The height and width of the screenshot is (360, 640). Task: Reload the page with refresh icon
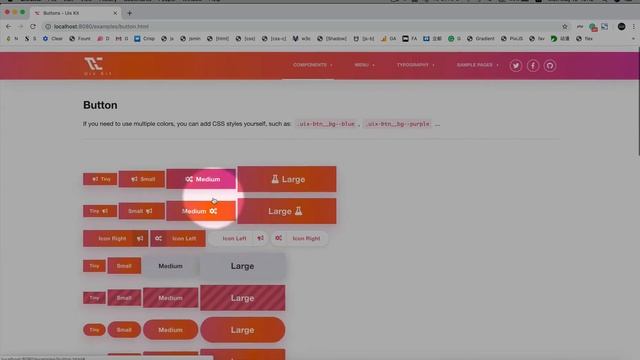[33, 27]
